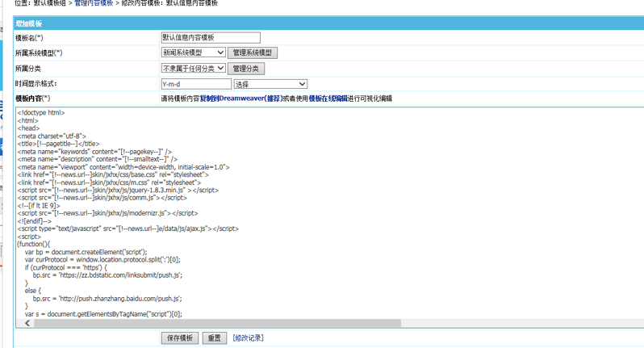Click the meta viewport line of code
Image resolution: width=644 pixels, height=348 pixels.
(x=123, y=167)
